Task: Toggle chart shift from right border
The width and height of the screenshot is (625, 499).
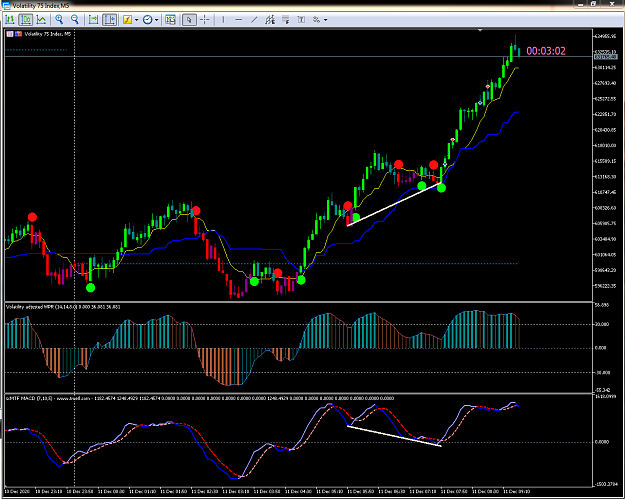Action: (110, 20)
